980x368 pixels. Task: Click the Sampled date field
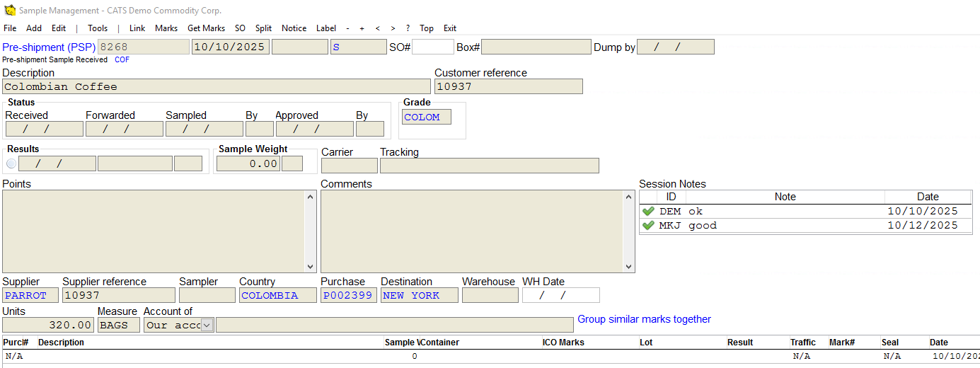tap(204, 129)
